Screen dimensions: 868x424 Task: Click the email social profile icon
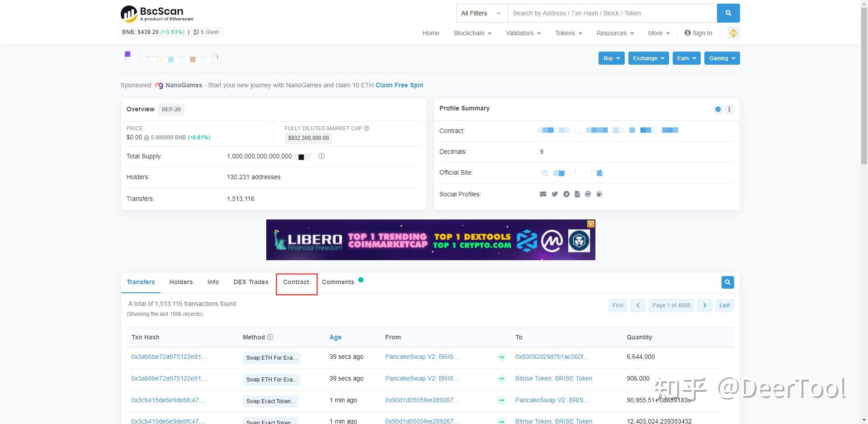pos(543,194)
